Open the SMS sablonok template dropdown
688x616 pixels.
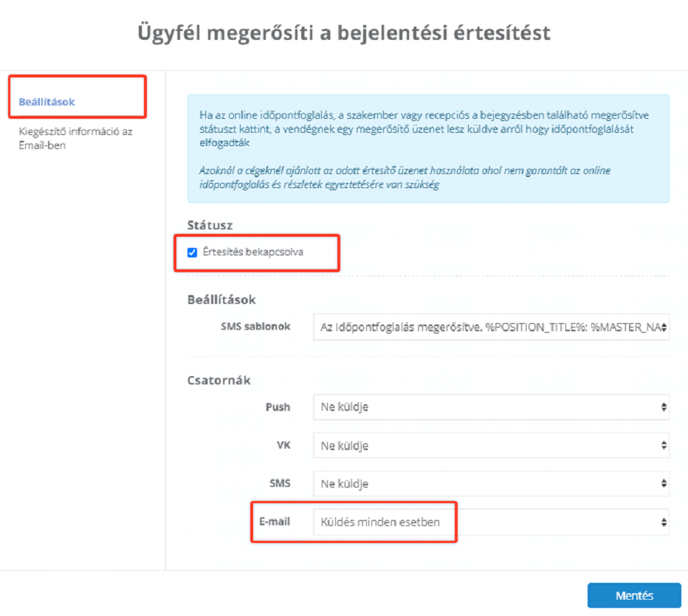point(491,327)
